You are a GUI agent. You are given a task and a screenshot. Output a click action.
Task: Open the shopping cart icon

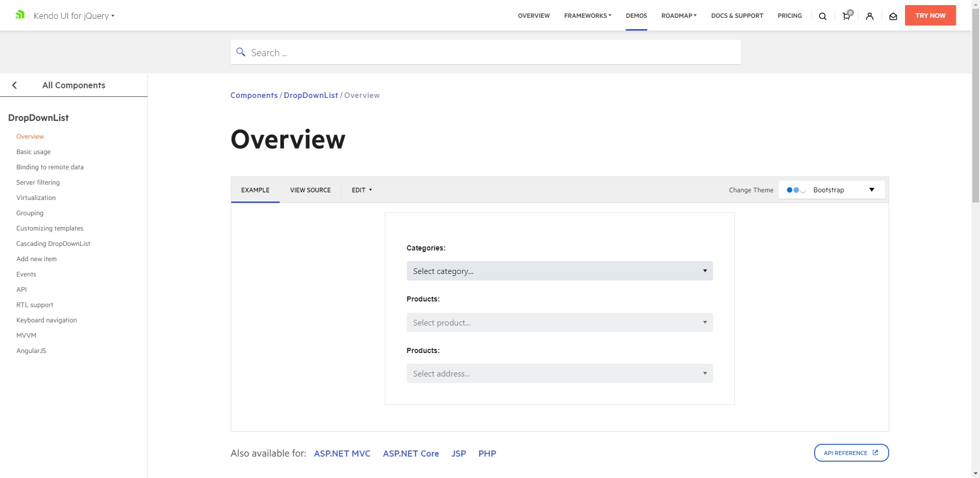(846, 16)
